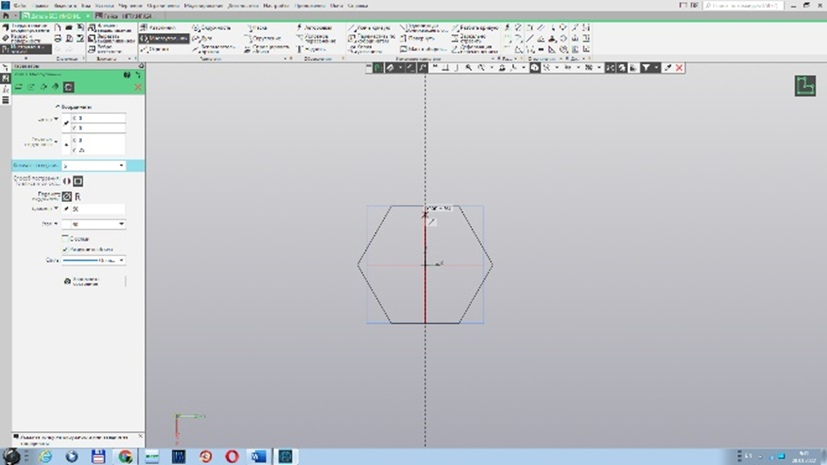Open the Sketch menu
The height and width of the screenshot is (465, 827).
(x=132, y=5)
